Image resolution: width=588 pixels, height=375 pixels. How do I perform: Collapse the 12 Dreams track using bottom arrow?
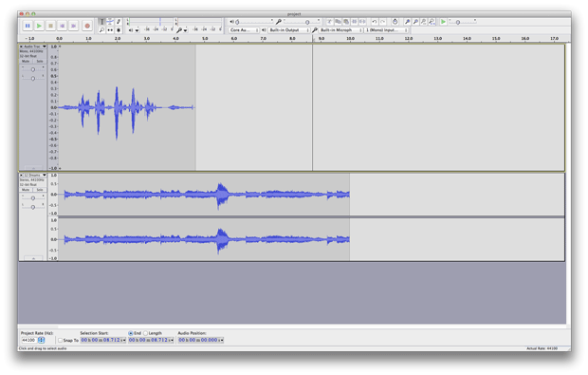[x=33, y=258]
